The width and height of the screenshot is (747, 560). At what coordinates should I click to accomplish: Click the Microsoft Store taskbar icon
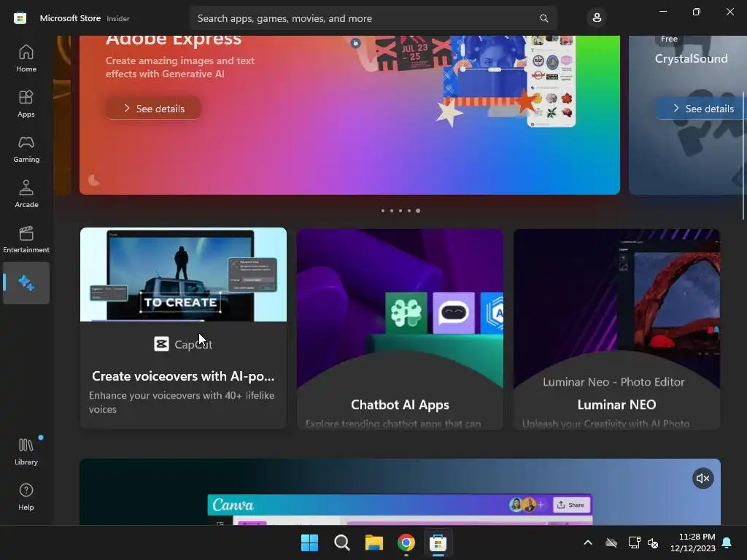pos(438,542)
